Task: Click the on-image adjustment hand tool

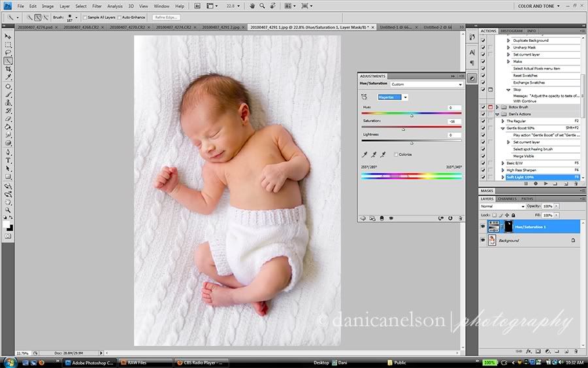Action: 364,97
